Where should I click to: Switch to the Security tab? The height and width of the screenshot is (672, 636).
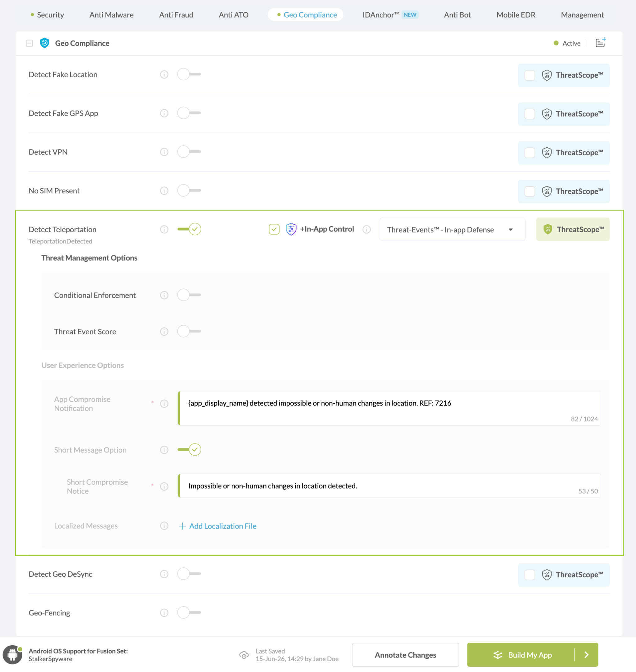(x=47, y=15)
